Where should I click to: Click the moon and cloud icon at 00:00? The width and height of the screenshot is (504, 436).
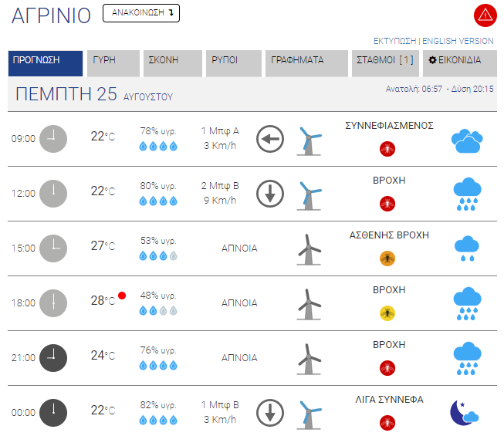tap(464, 413)
